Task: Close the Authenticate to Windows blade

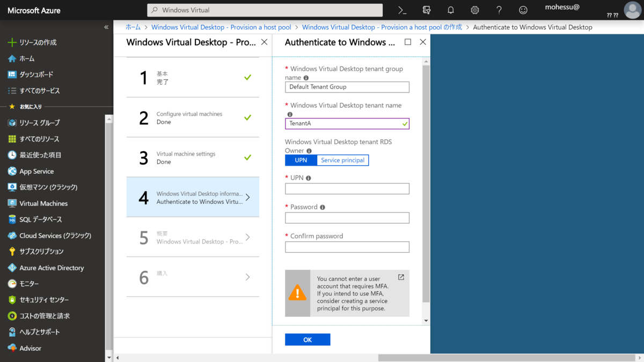Action: (423, 42)
